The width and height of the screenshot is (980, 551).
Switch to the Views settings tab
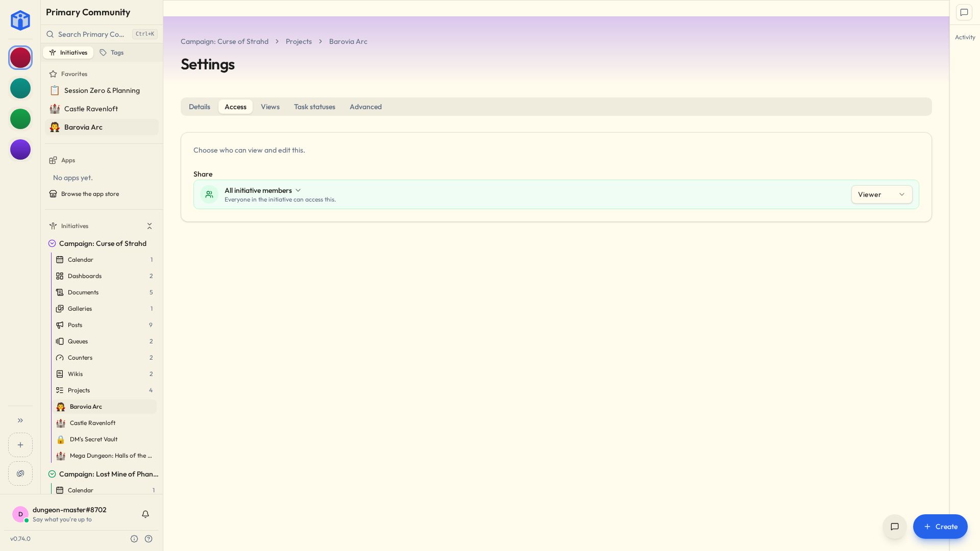click(270, 107)
